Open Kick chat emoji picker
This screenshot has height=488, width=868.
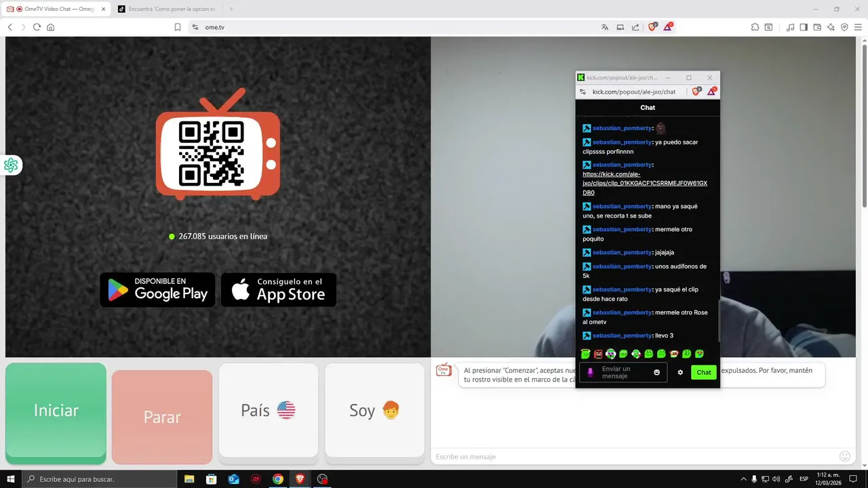(x=656, y=372)
